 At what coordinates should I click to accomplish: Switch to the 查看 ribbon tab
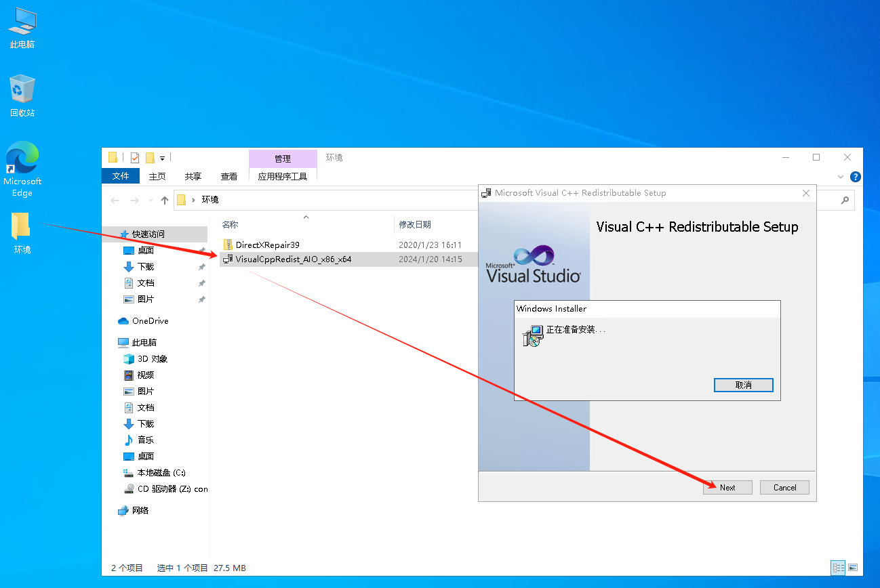click(x=229, y=176)
